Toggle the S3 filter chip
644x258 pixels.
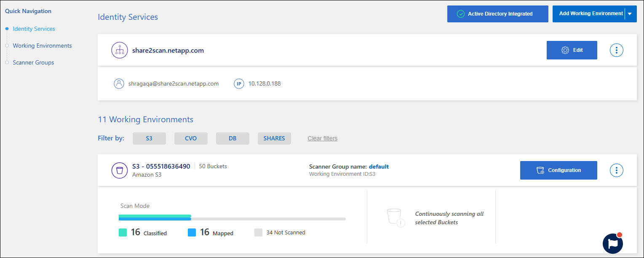pos(149,138)
